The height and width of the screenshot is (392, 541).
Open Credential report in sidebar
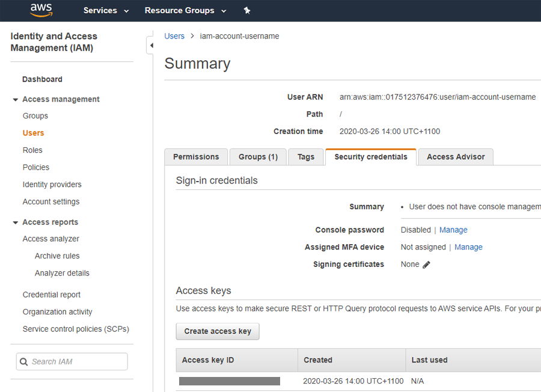[52, 295]
